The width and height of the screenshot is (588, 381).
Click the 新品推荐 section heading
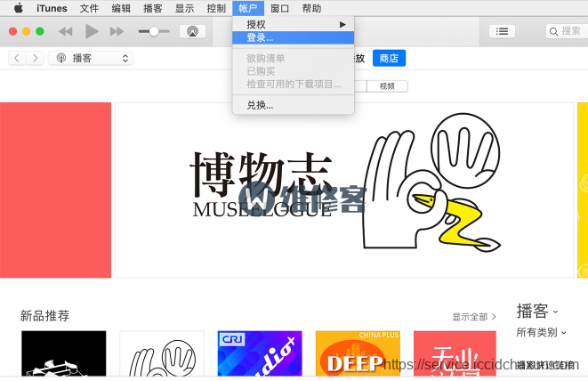point(45,316)
